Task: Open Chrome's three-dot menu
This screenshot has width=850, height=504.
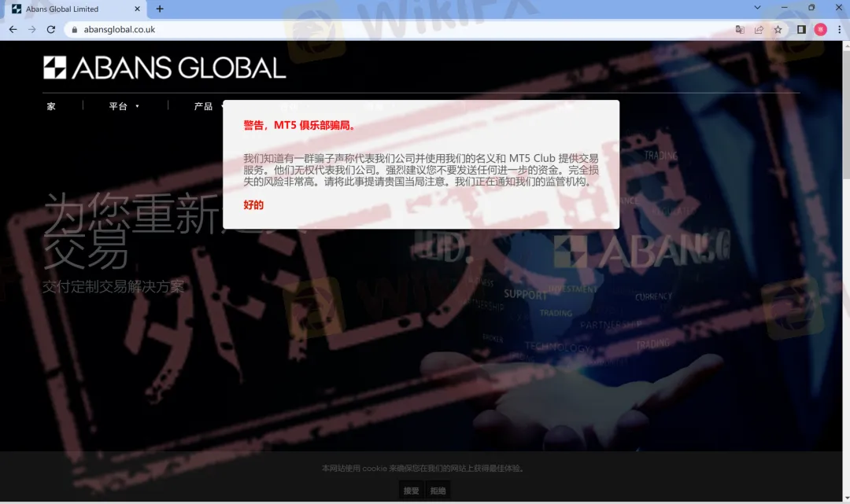Action: (839, 30)
